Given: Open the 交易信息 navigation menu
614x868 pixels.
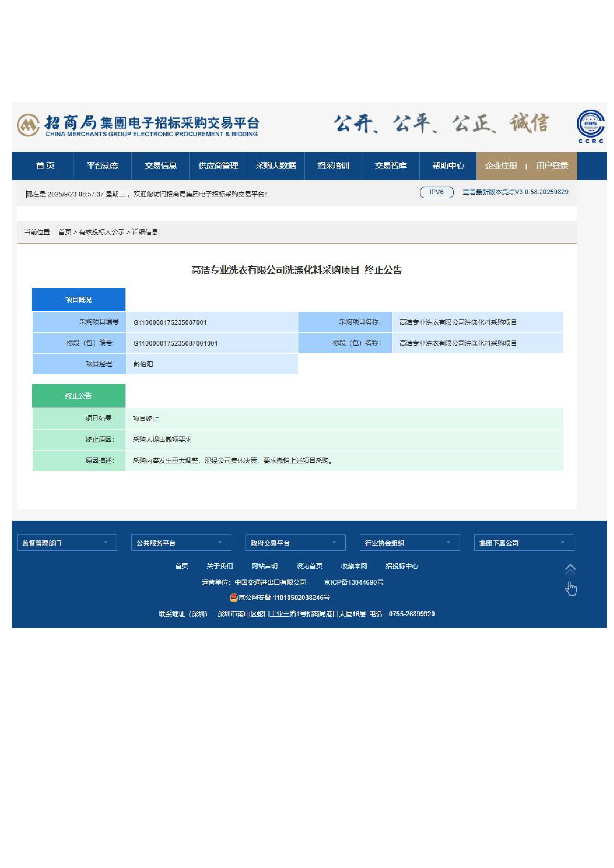Looking at the screenshot, I should [x=161, y=166].
